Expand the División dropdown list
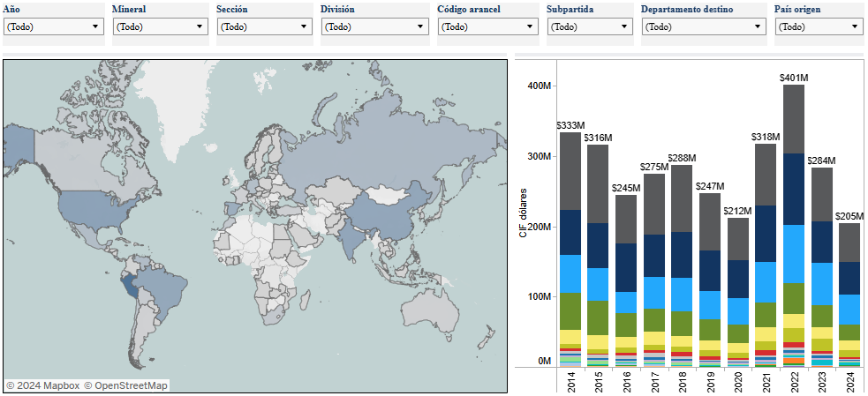Screen dimensions: 868x396 (x=374, y=26)
